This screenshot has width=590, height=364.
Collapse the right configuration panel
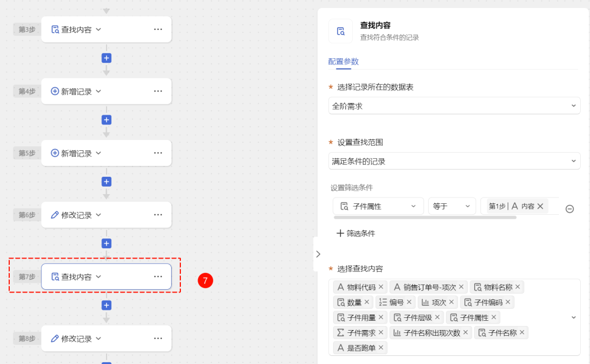pyautogui.click(x=318, y=254)
